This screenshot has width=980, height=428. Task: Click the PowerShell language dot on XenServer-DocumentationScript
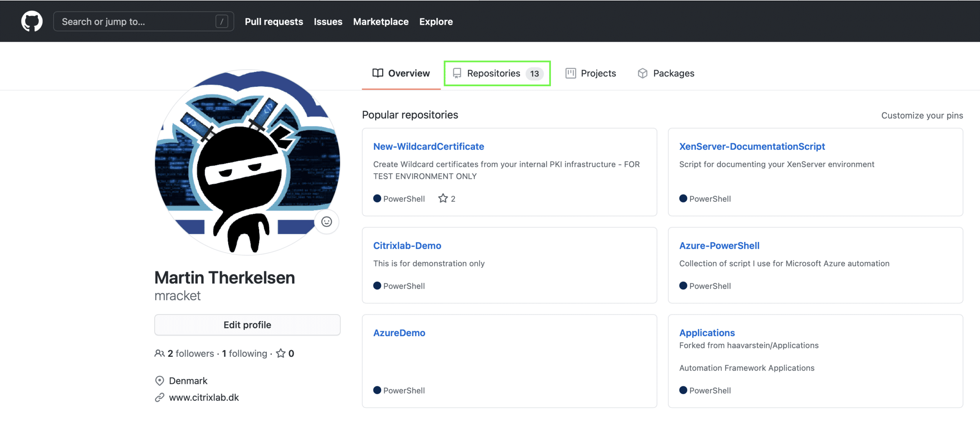pyautogui.click(x=683, y=198)
